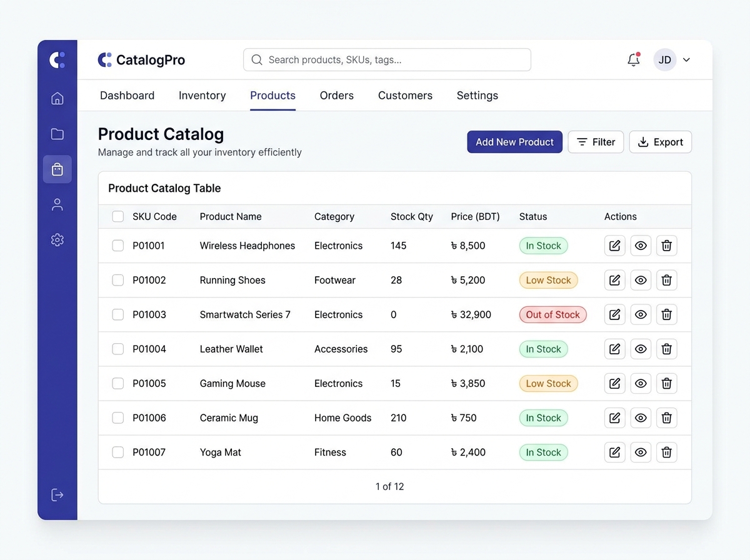750x560 pixels.
Task: Edit the Leather Wallet row
Action: [x=615, y=349]
